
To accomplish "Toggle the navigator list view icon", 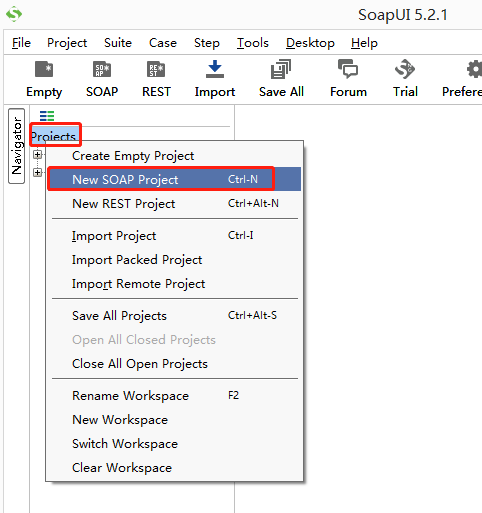I will (x=47, y=116).
